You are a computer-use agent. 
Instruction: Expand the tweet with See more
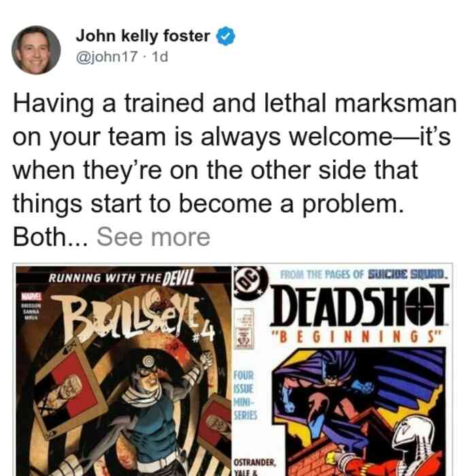click(153, 237)
